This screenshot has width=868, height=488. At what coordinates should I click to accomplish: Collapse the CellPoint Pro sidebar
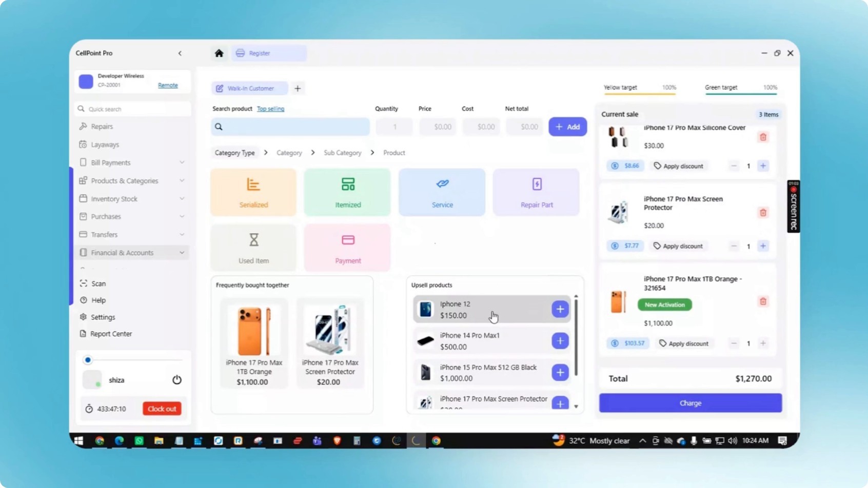(x=180, y=53)
